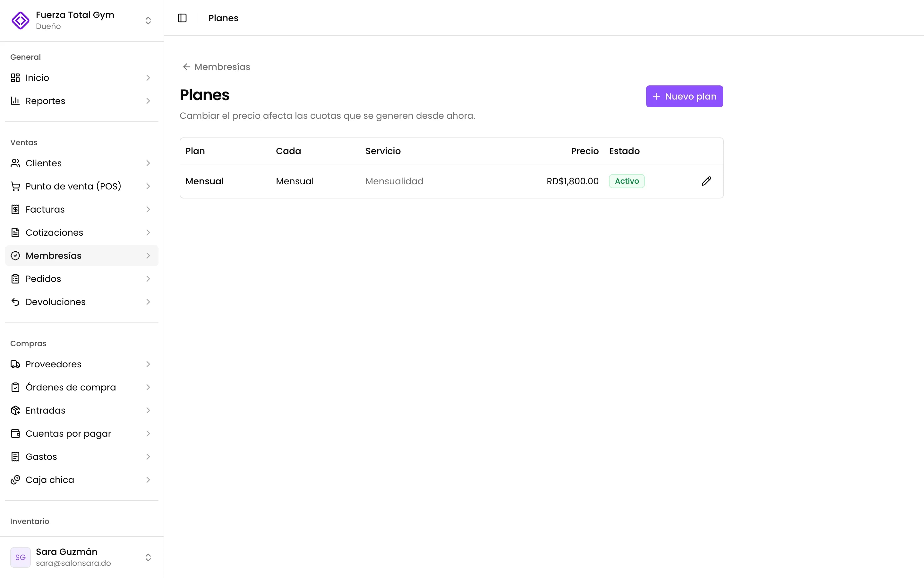Click the Facturas receipt icon
This screenshot has width=924, height=578.
pyautogui.click(x=15, y=209)
